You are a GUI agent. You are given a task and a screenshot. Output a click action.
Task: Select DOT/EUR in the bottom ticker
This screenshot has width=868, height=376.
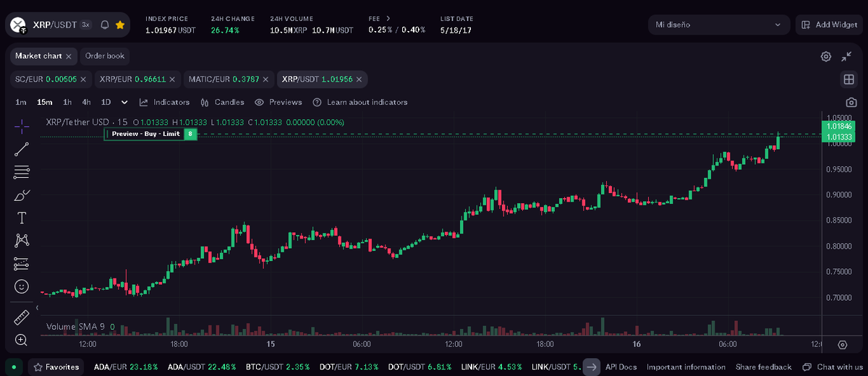click(349, 367)
